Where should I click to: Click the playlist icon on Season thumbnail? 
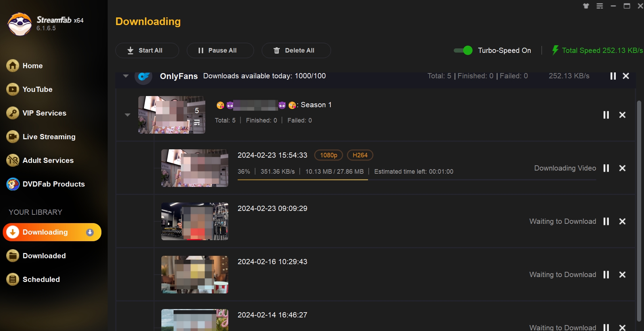[197, 122]
